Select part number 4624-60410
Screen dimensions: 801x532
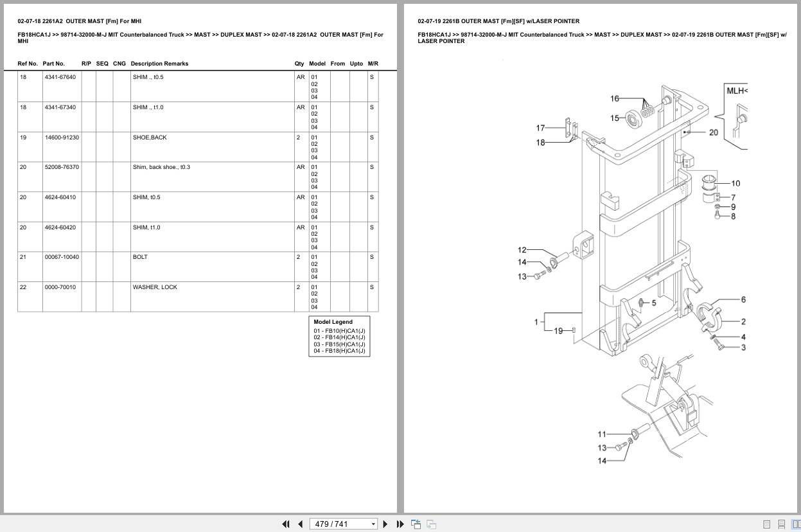[x=60, y=197]
